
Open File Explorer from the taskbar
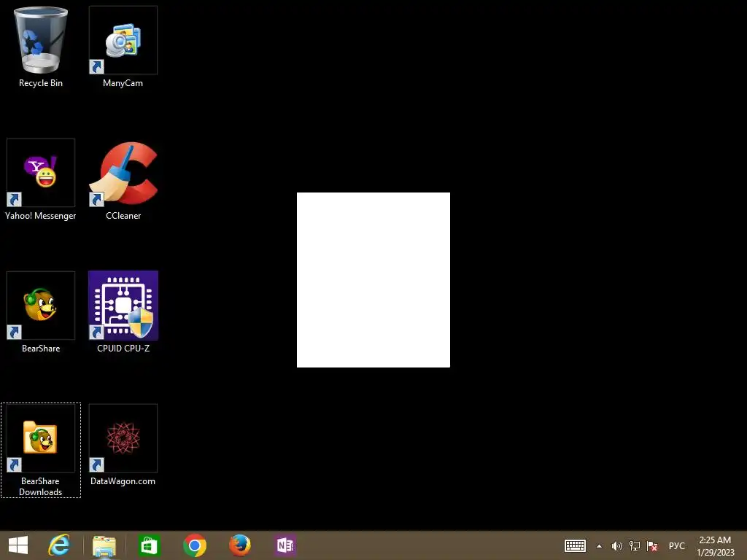click(104, 545)
